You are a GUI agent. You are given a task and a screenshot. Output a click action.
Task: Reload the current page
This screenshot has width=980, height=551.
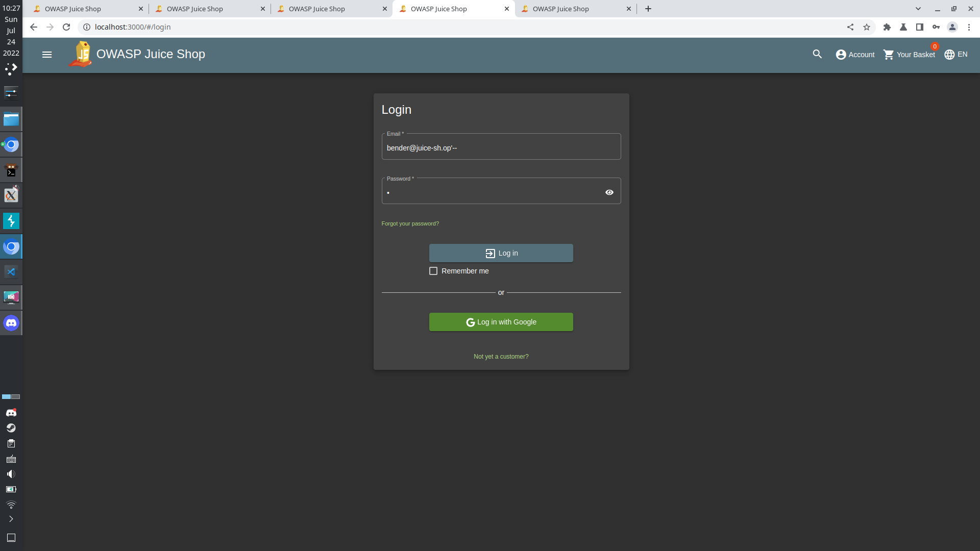66,27
